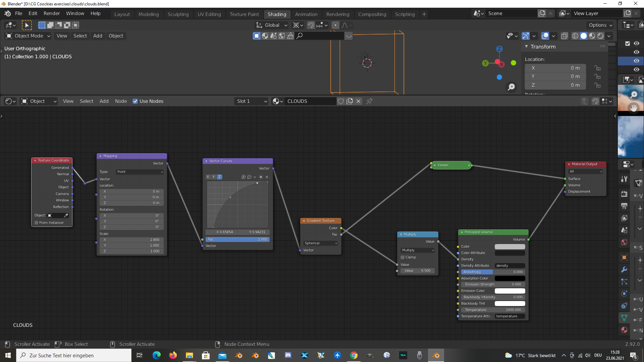The height and width of the screenshot is (362, 644).
Task: Disable the Use Nodes checkbox
Action: click(x=135, y=101)
